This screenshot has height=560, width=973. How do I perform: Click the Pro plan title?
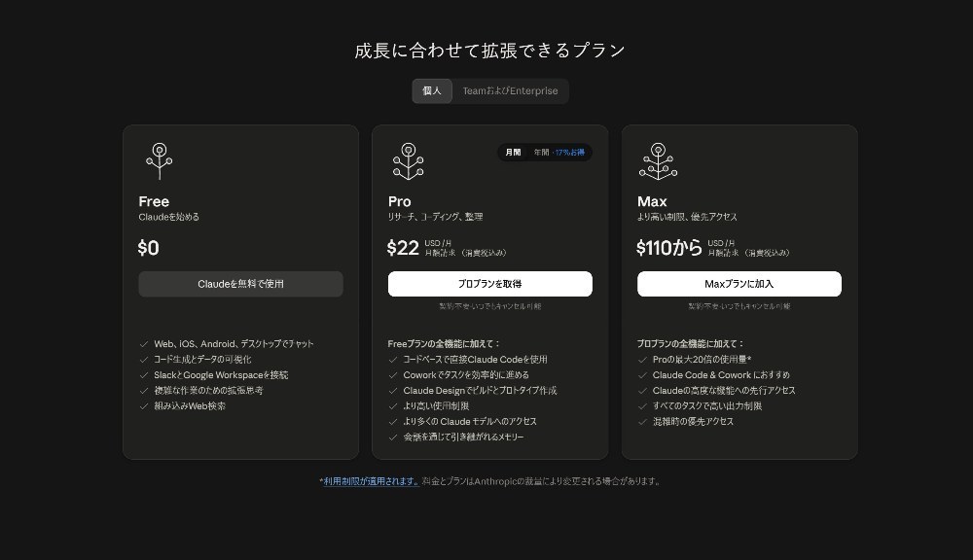coord(400,201)
